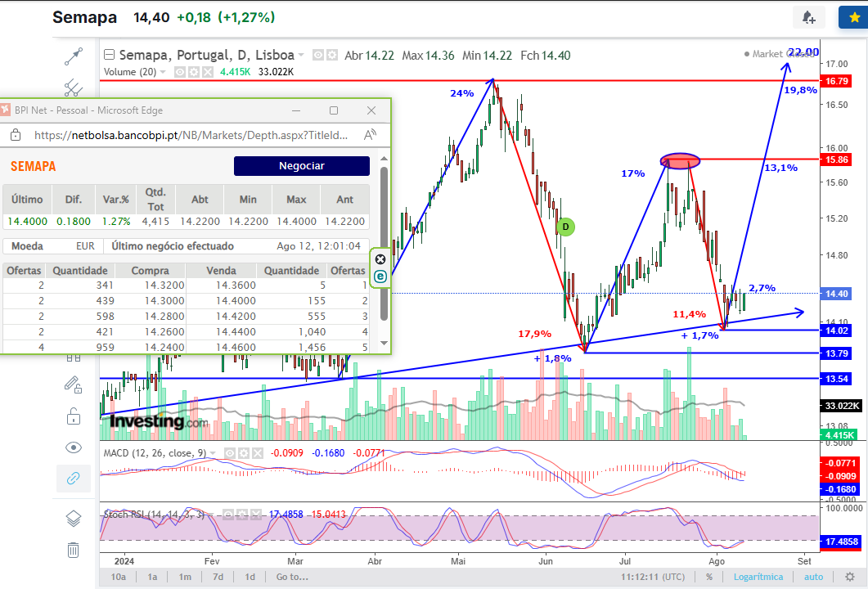Select the 1a time range

click(x=152, y=577)
